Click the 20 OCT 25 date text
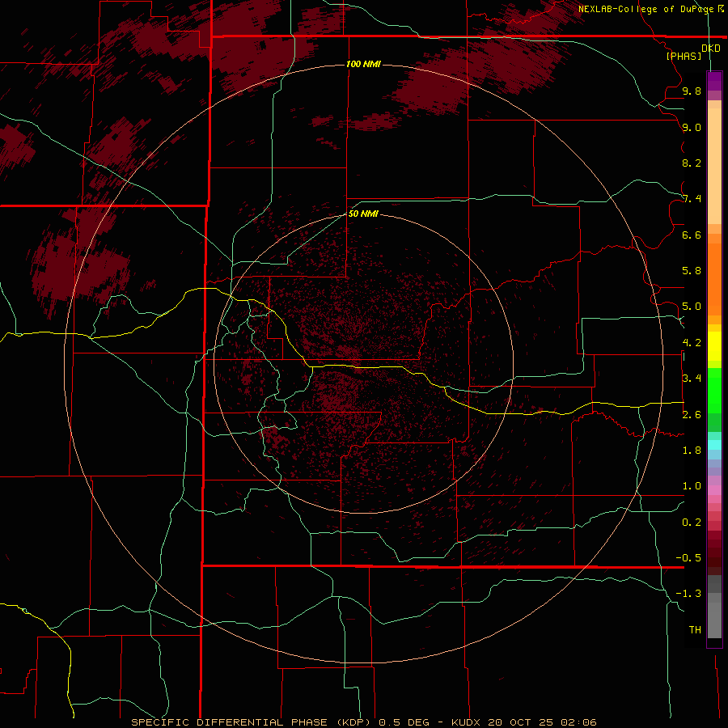Viewport: 728px width, 728px height. [522, 722]
